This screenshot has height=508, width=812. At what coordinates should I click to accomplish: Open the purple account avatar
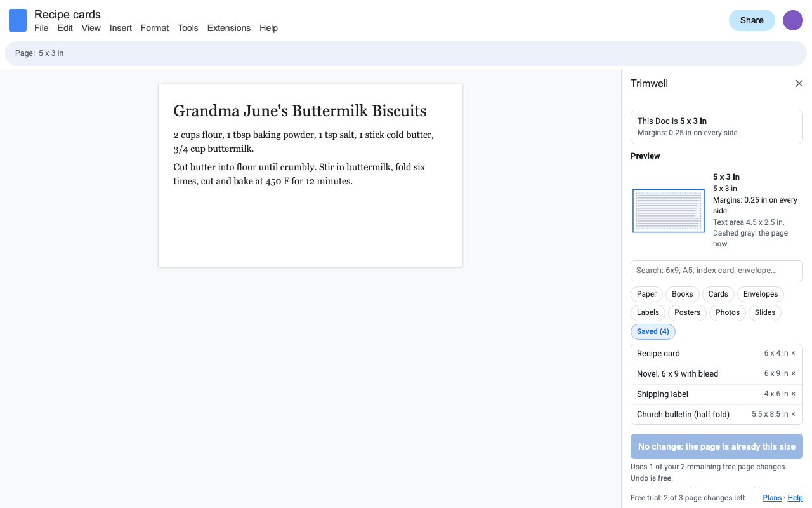point(793,20)
